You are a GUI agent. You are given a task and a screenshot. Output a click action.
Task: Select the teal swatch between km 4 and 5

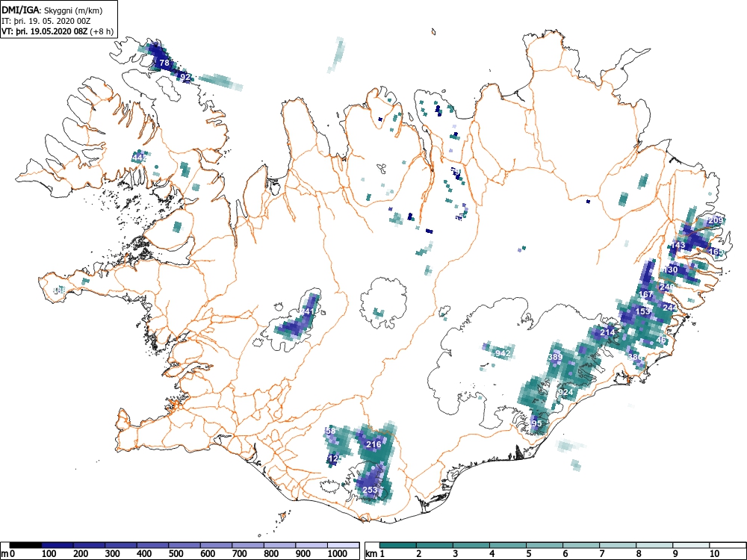tap(508, 545)
